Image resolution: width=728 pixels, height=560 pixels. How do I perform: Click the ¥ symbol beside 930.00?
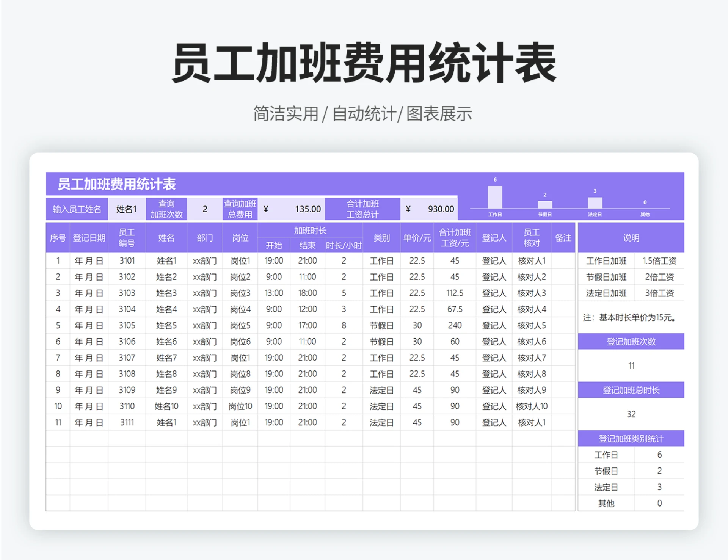pyautogui.click(x=408, y=208)
